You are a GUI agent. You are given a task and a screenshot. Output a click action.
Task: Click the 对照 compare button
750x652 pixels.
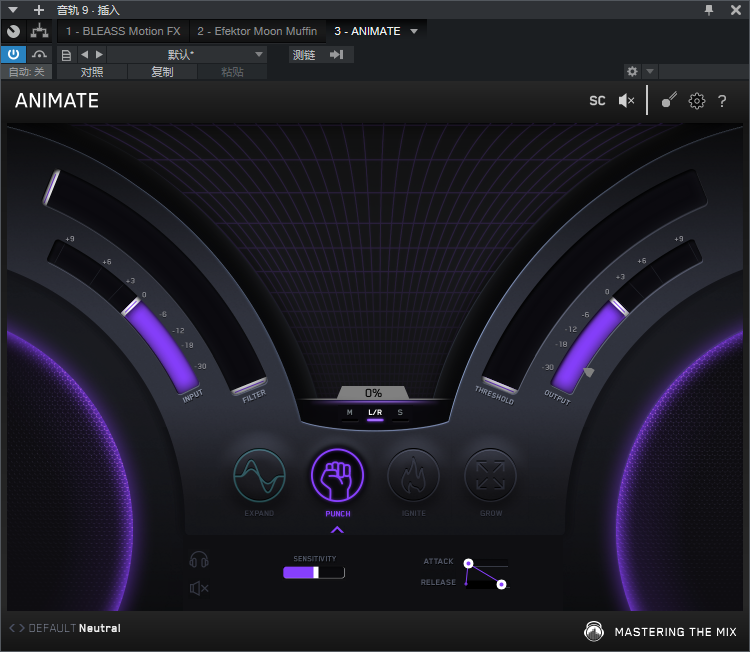pyautogui.click(x=92, y=72)
